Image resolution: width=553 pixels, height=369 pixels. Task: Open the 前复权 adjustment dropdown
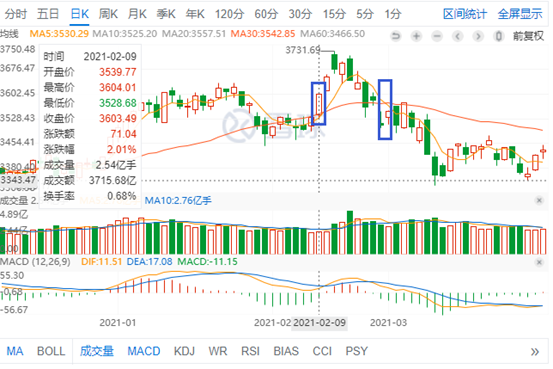(528, 36)
